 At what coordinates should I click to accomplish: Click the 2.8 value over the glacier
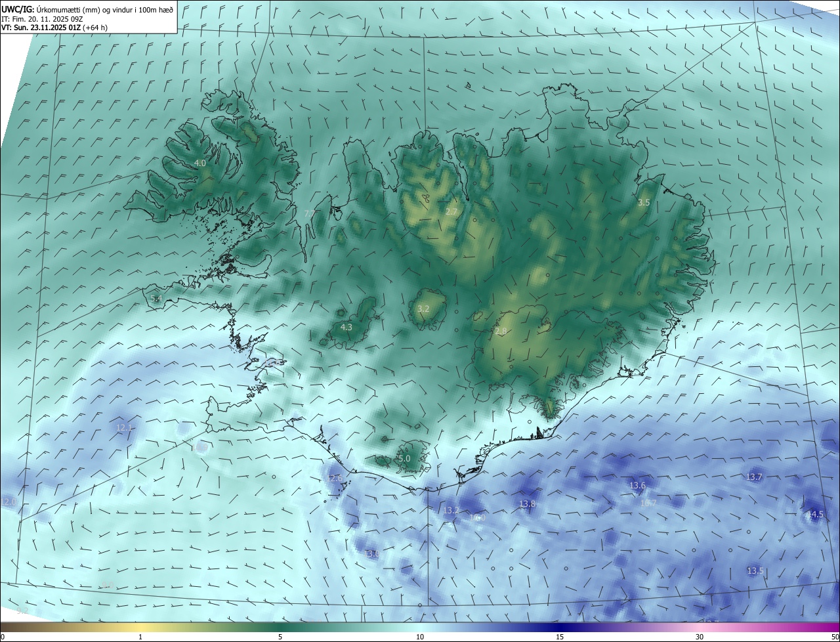(x=501, y=332)
